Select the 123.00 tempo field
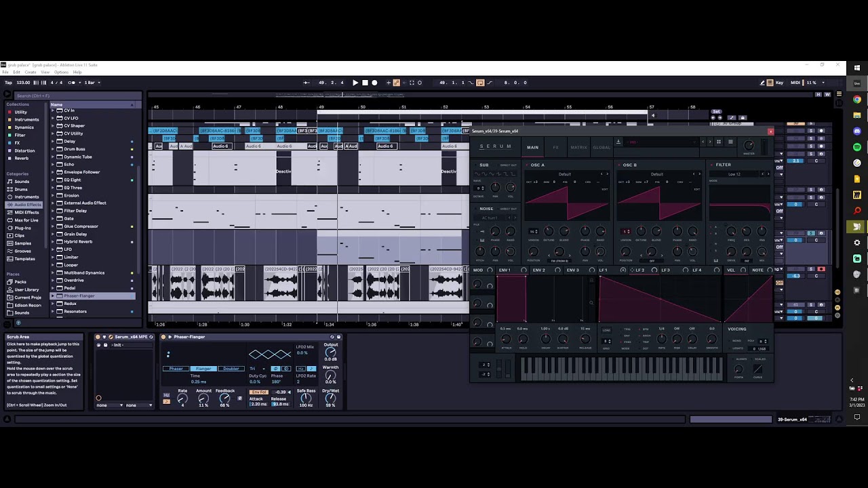 point(23,83)
